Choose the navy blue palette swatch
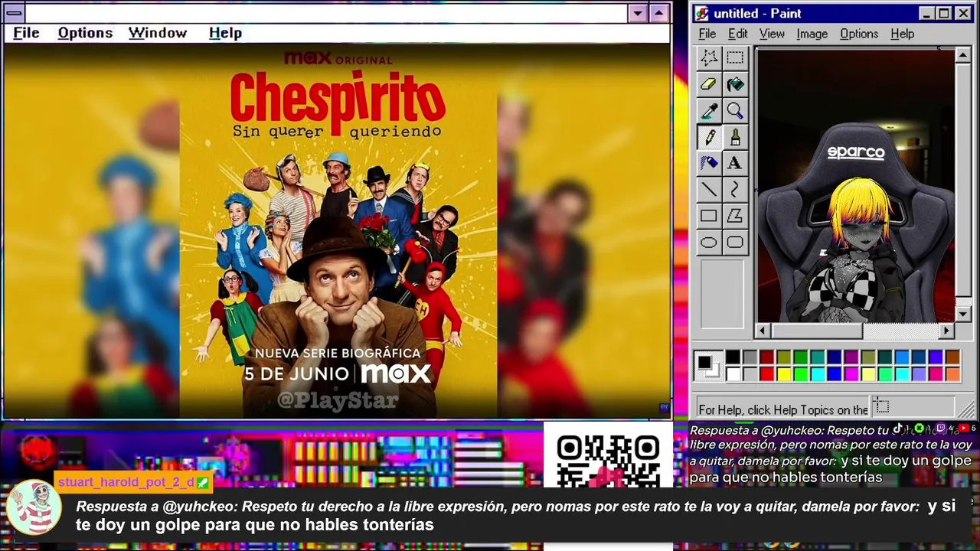The width and height of the screenshot is (980, 551). point(834,357)
